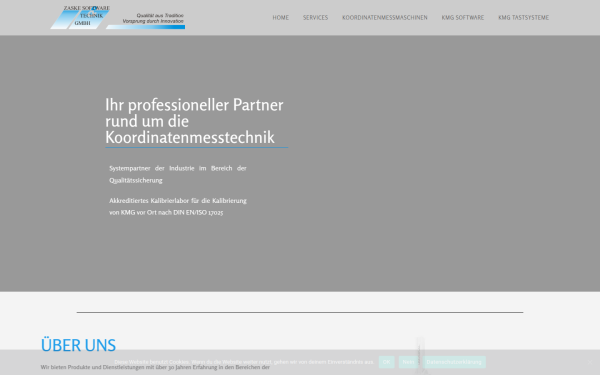This screenshot has width=600, height=375.
Task: Dismiss the cookie notice with the X
Action: [x=590, y=362]
